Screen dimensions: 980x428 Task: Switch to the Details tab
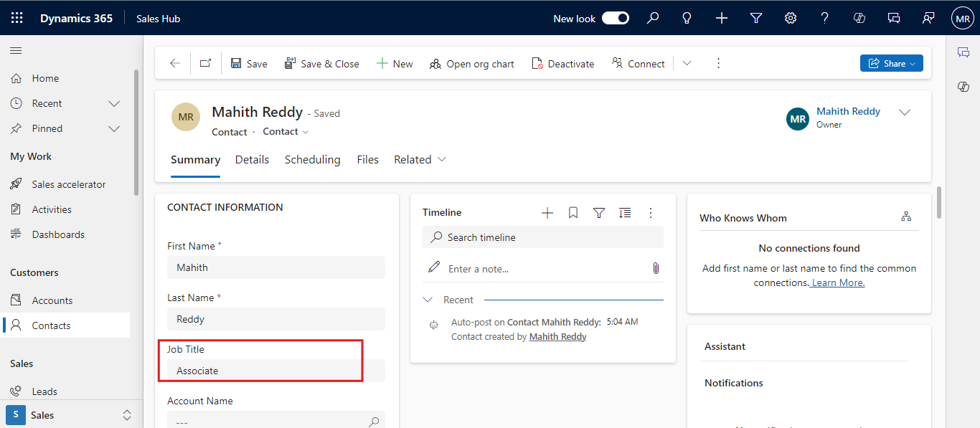252,160
